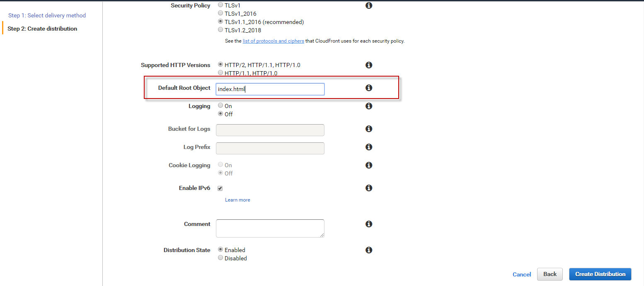644x286 pixels.
Task: Open the Cookie Logging info icon
Action: tap(368, 165)
